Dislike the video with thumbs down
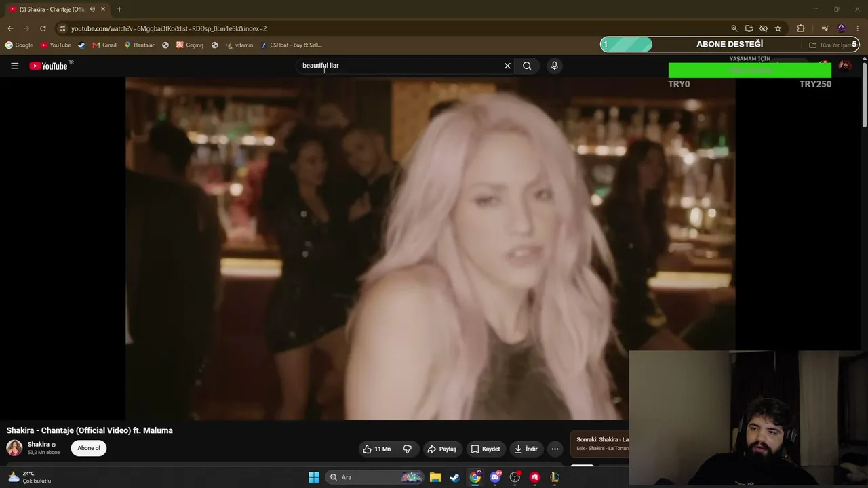 point(408,449)
